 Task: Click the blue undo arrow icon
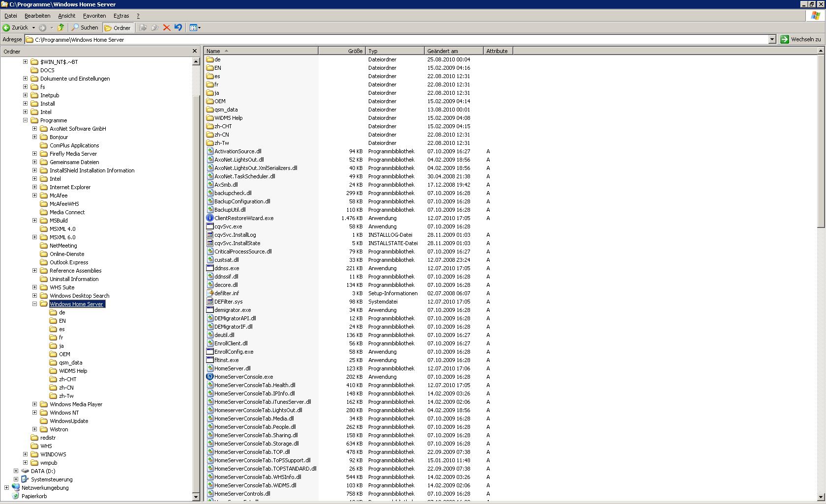point(178,28)
